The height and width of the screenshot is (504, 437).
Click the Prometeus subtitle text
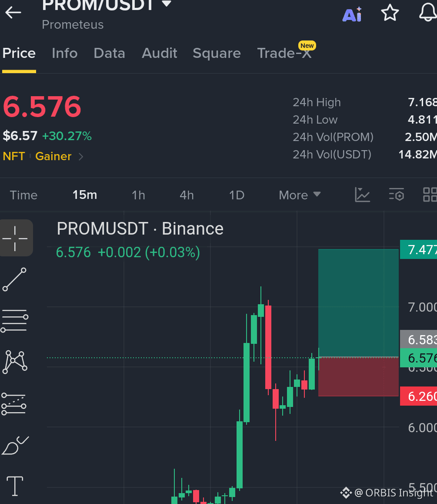(73, 25)
